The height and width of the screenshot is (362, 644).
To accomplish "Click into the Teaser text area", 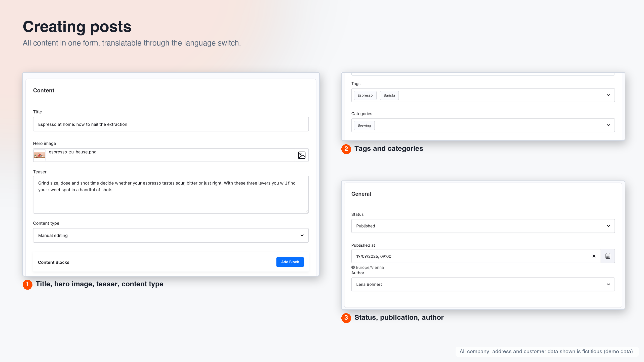I will [171, 195].
